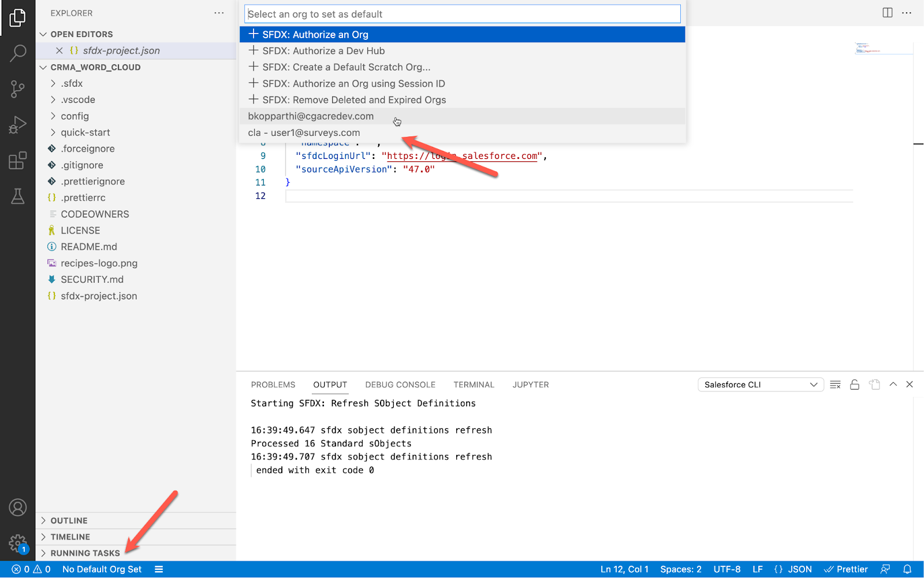This screenshot has height=578, width=924.
Task: Open .gitignore file in explorer
Action: coord(136,165)
